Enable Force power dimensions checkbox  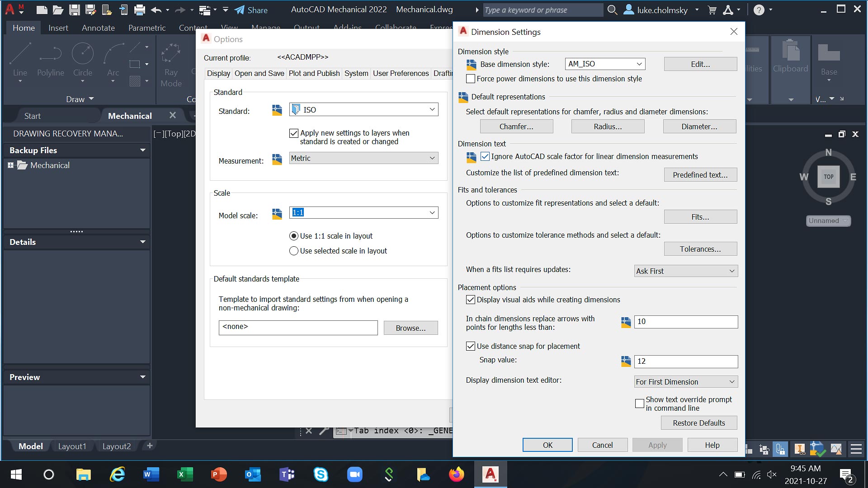click(471, 79)
